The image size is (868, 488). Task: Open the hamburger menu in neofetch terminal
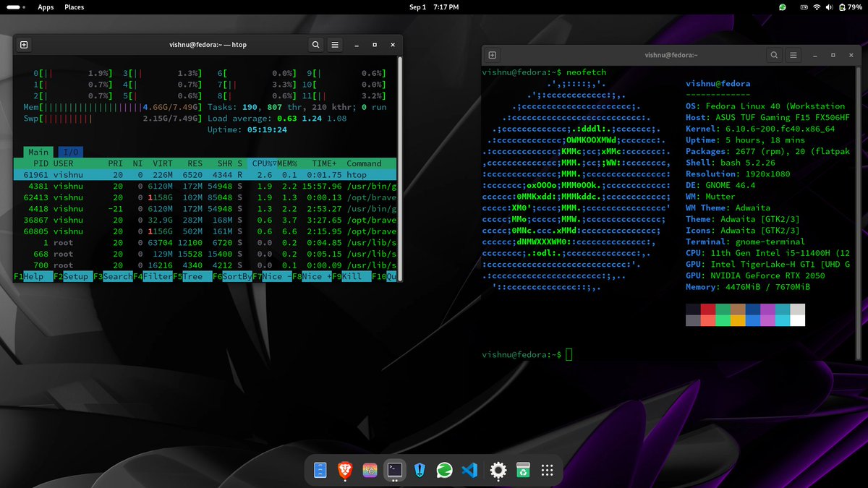793,55
